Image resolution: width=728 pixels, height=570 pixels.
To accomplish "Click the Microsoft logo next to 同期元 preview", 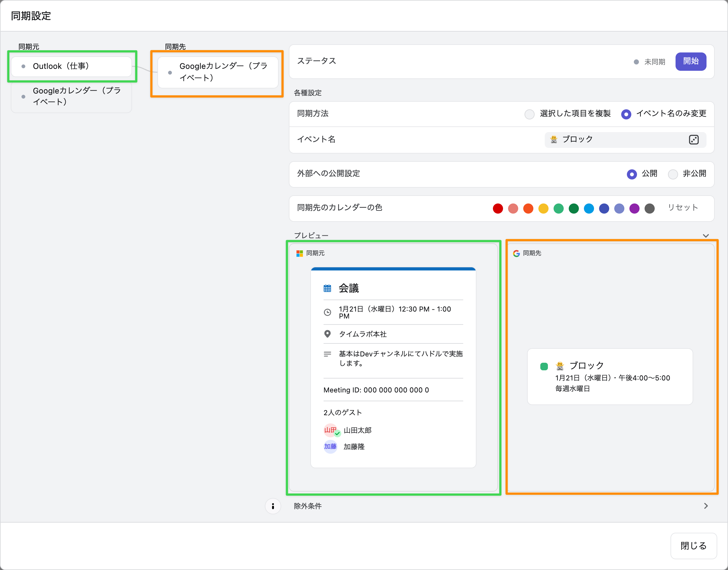I will [x=300, y=254].
